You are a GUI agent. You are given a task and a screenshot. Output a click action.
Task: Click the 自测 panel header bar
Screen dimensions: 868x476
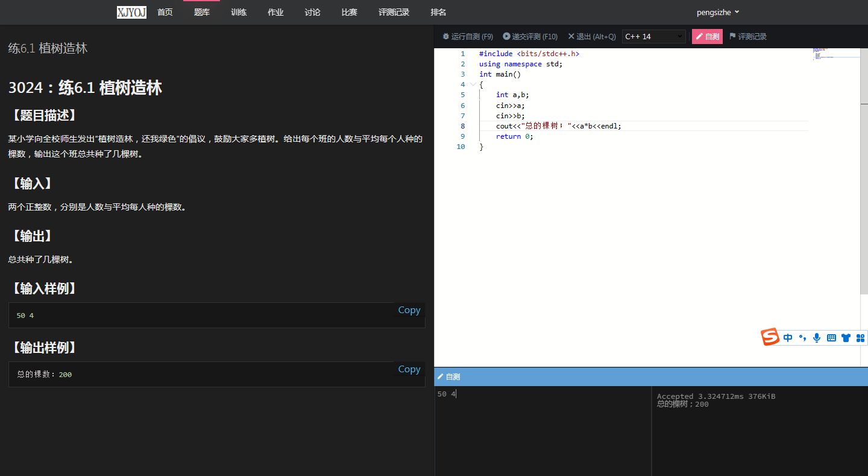tap(651, 376)
